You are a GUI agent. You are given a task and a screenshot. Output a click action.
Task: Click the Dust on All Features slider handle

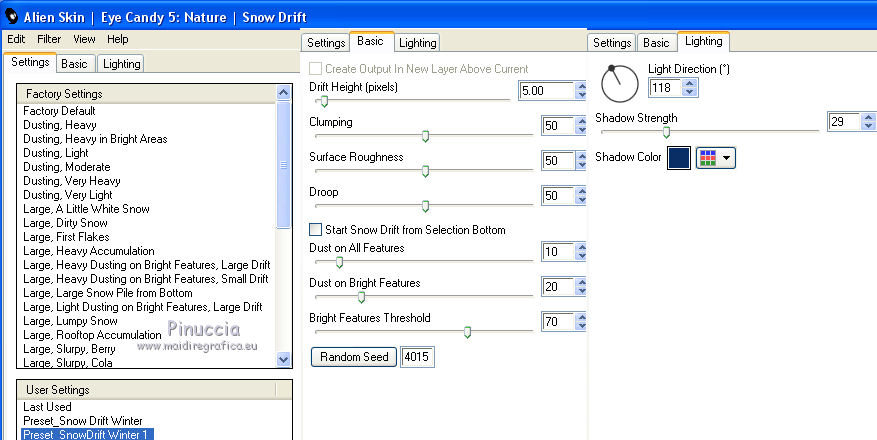(339, 262)
